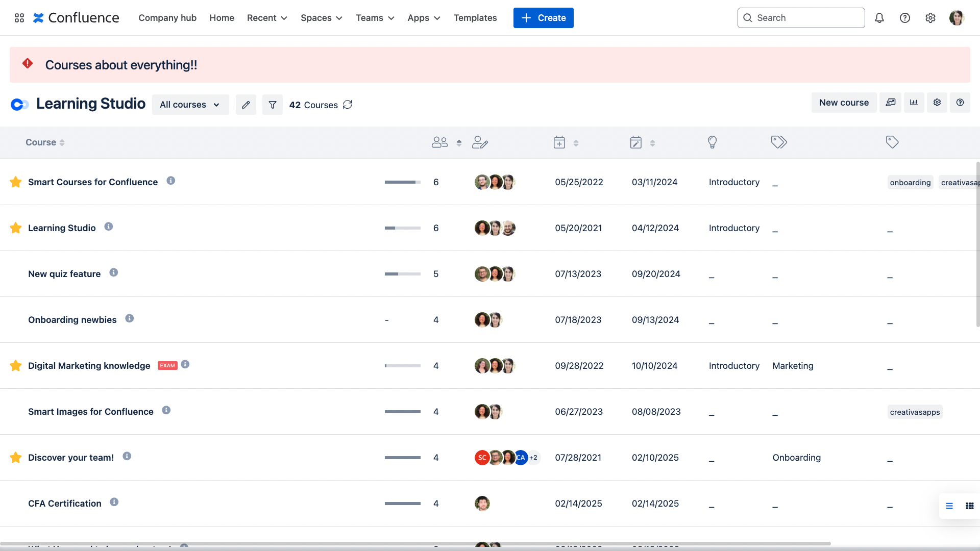
Task: Click the Confluence logo
Action: pyautogui.click(x=76, y=18)
